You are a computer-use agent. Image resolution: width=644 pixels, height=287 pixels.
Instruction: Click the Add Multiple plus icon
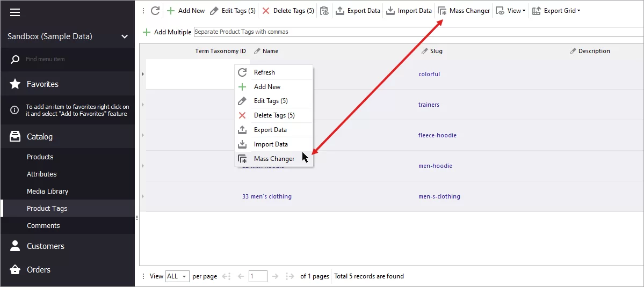[x=147, y=32]
